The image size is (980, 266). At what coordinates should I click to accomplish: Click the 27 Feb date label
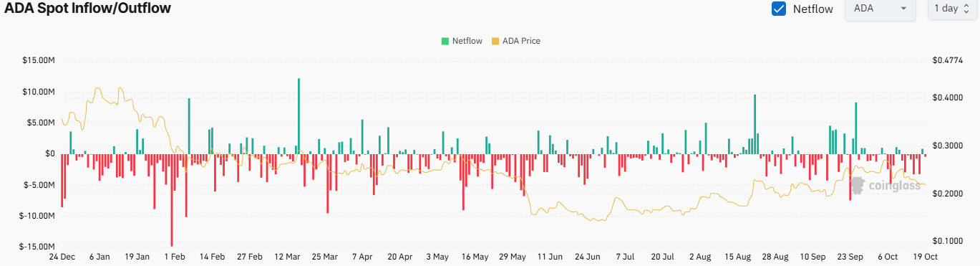(x=250, y=257)
